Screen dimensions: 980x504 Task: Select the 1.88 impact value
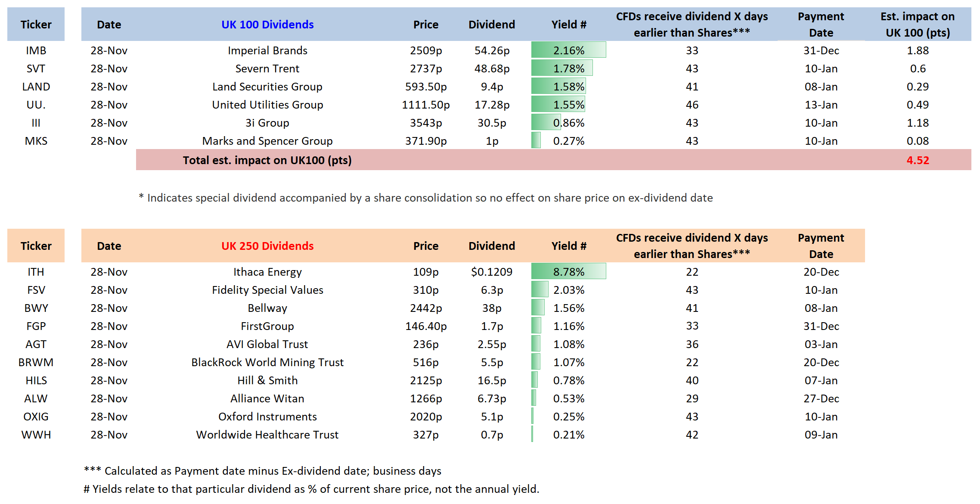tap(918, 50)
